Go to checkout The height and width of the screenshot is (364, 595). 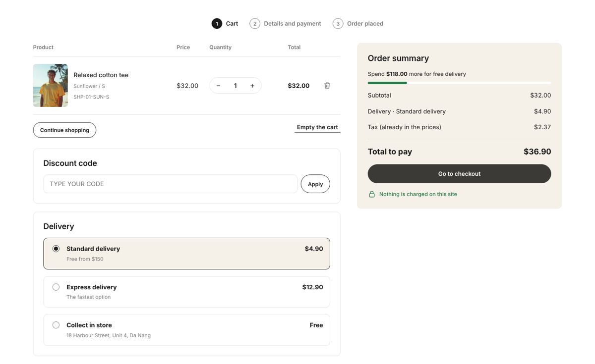click(x=459, y=174)
